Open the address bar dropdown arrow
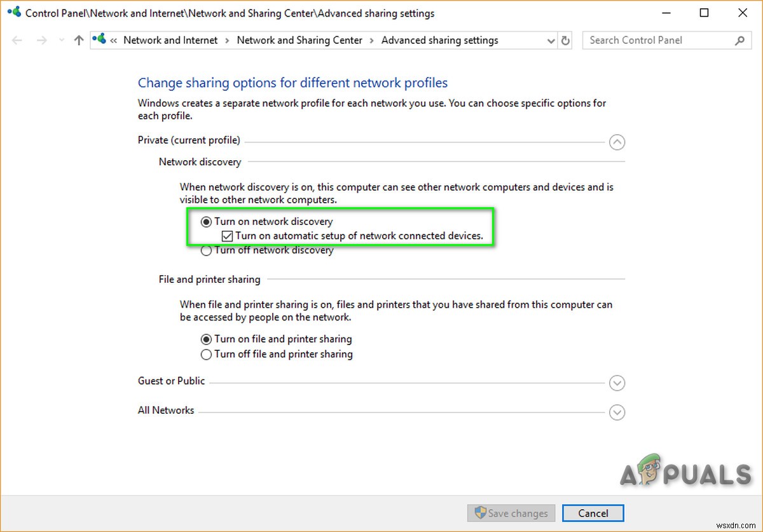Screen dimensions: 763x532 [551, 40]
